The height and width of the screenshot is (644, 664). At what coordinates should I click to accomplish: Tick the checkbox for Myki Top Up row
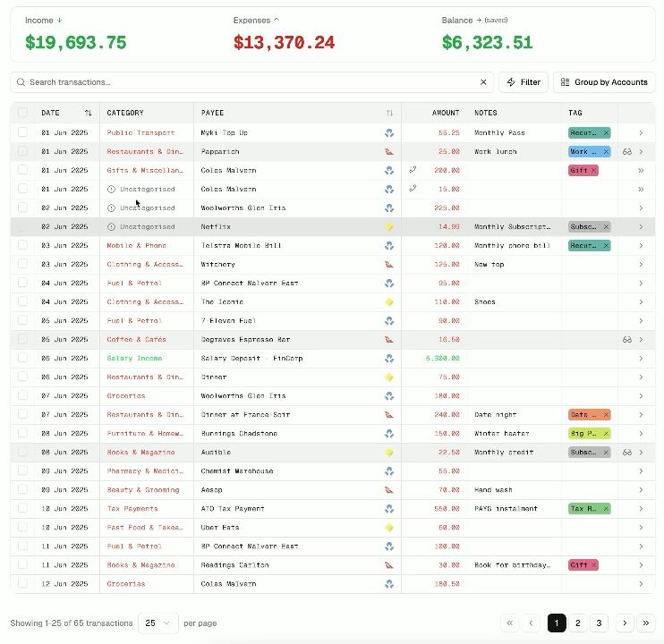click(23, 133)
